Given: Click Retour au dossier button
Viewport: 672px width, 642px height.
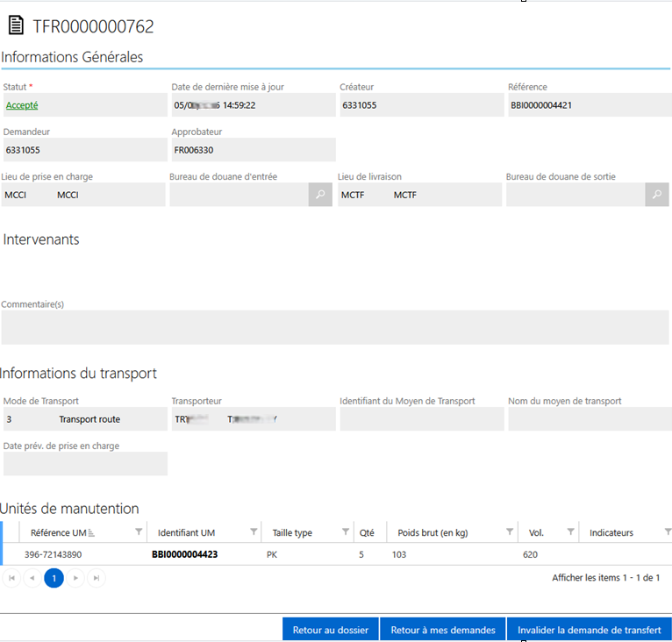Looking at the screenshot, I should (x=331, y=630).
